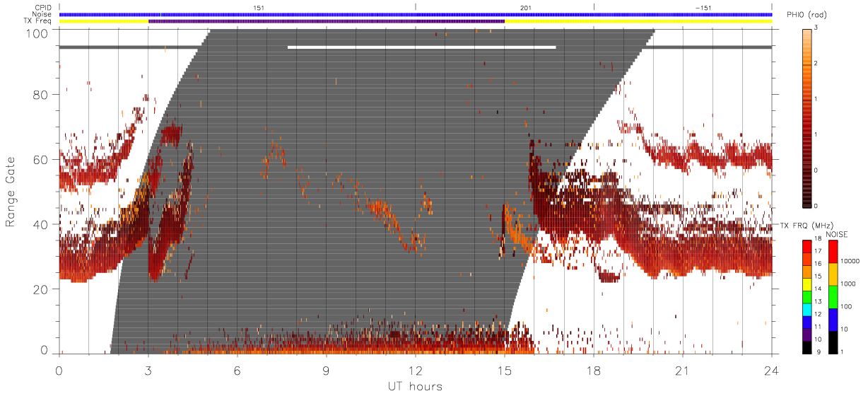This screenshot has width=868, height=401.
Task: Click the 'TX Freq' row label
Action: (x=39, y=21)
